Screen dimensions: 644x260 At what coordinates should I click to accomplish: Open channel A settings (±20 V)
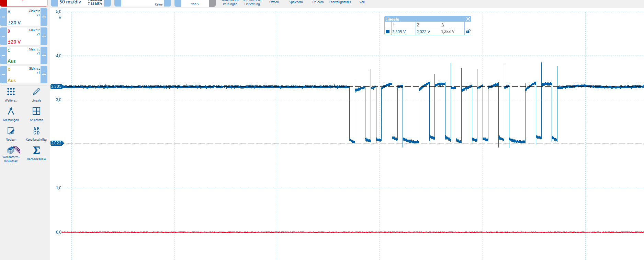(23, 17)
